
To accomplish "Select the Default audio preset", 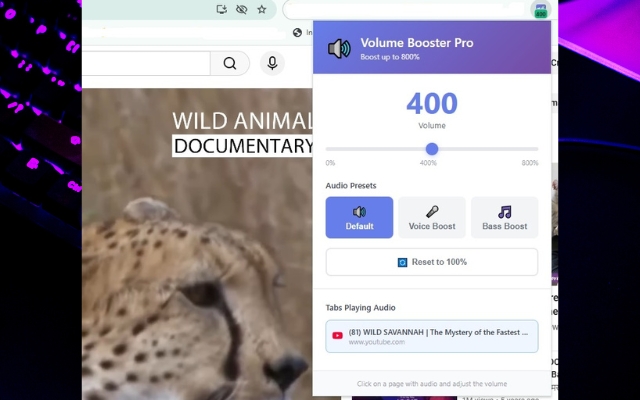I will click(x=359, y=218).
